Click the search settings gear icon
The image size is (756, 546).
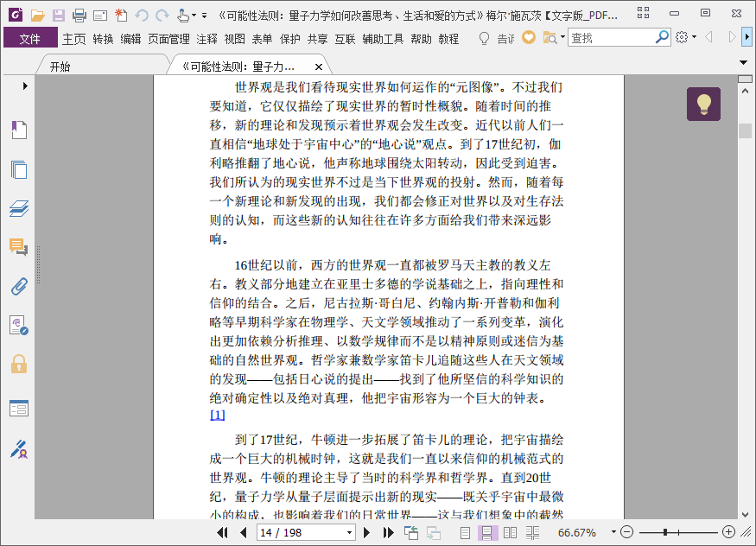(x=682, y=37)
